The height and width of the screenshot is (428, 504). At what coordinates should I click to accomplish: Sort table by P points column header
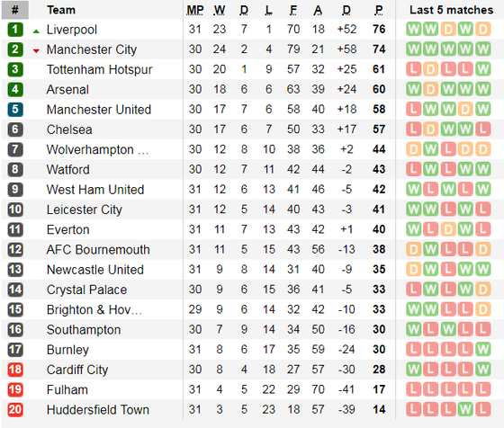click(x=379, y=10)
